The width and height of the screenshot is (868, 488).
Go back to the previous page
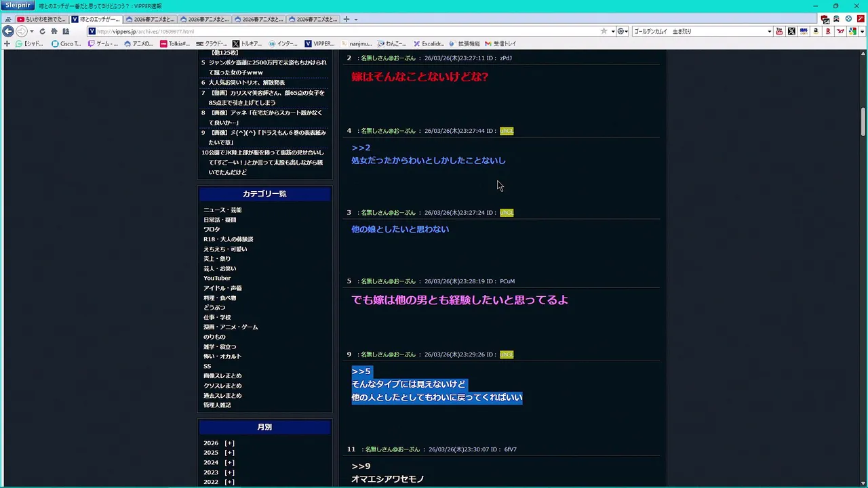pos(8,31)
